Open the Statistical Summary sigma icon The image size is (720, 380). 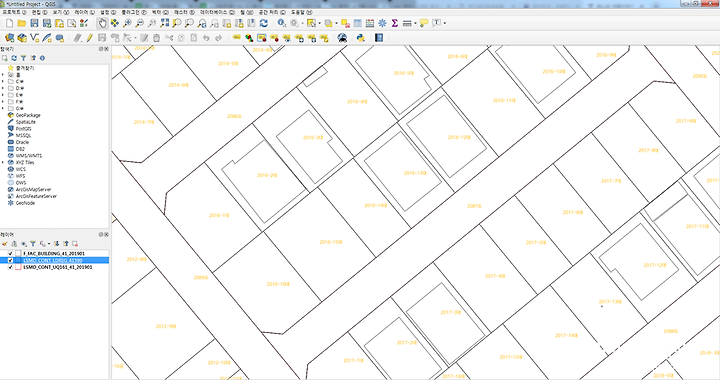click(x=394, y=23)
